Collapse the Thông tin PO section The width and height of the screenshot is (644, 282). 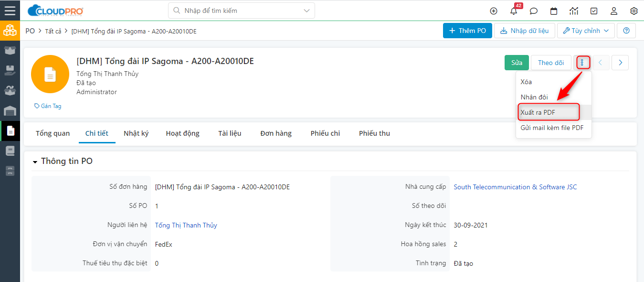[x=35, y=162]
